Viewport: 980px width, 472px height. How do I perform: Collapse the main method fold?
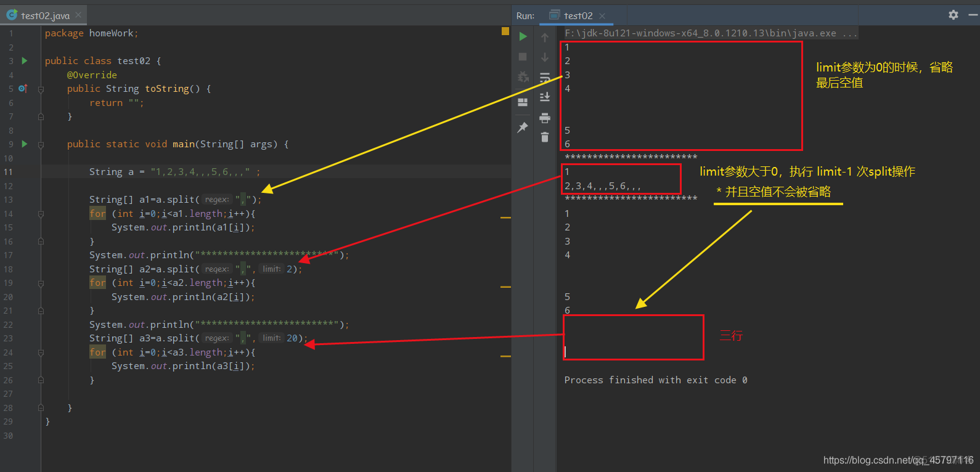tap(41, 144)
